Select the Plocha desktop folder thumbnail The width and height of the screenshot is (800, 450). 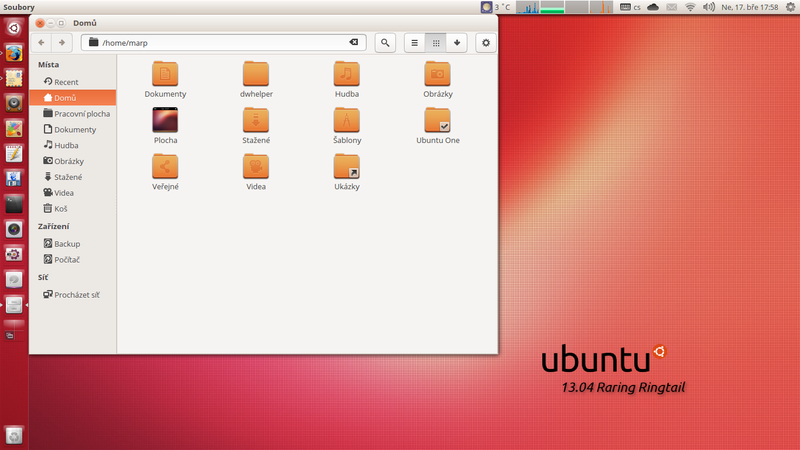[165, 120]
